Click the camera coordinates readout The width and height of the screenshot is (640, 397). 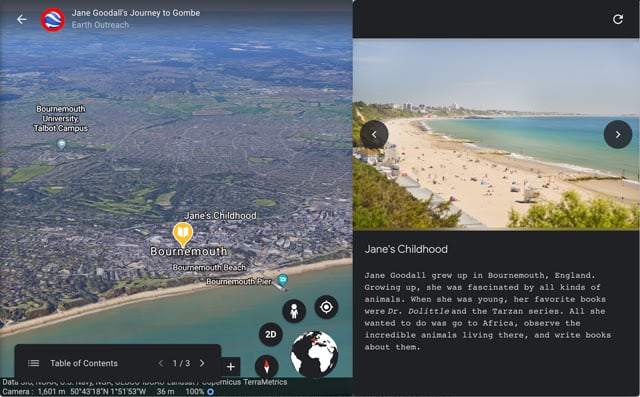[x=108, y=392]
